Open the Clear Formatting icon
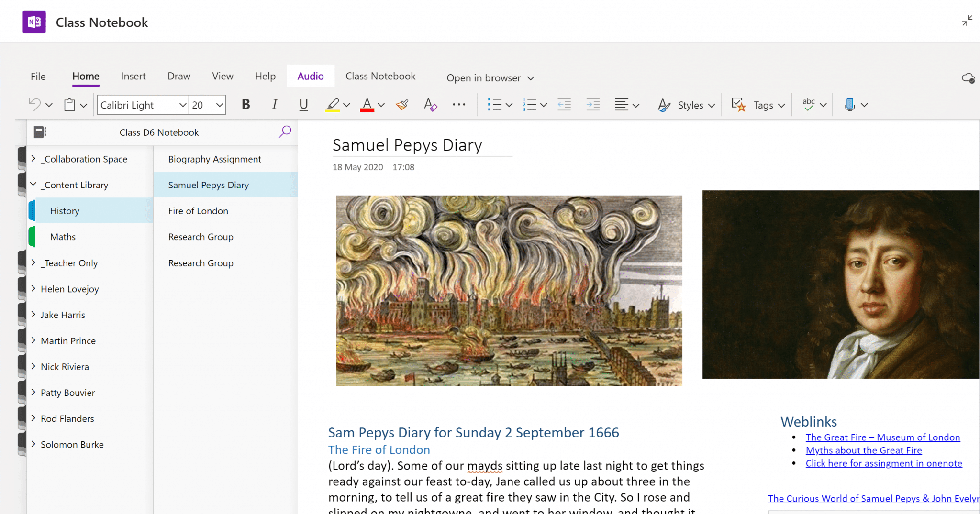Image resolution: width=980 pixels, height=514 pixels. coord(430,104)
